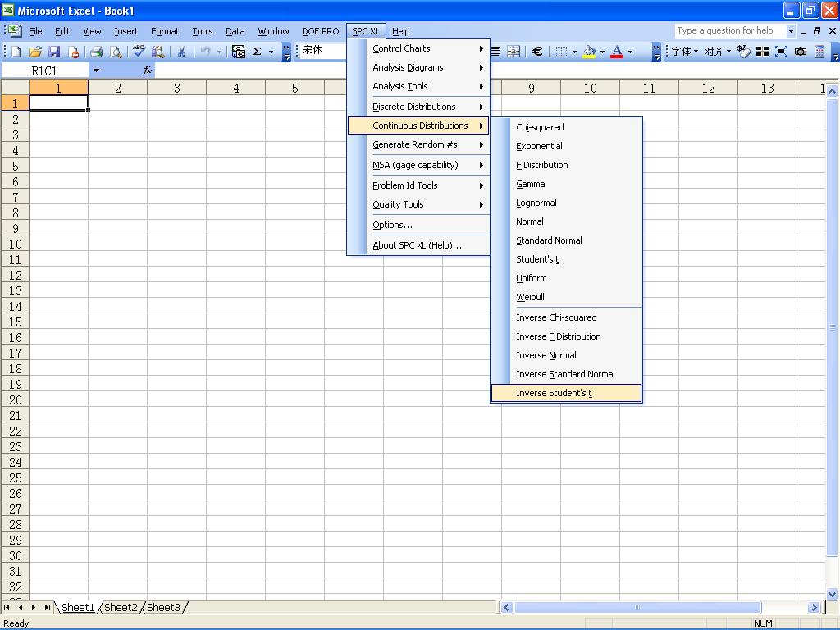The width and height of the screenshot is (840, 630).
Task: Choose Weibull from the distributions list
Action: pos(566,297)
